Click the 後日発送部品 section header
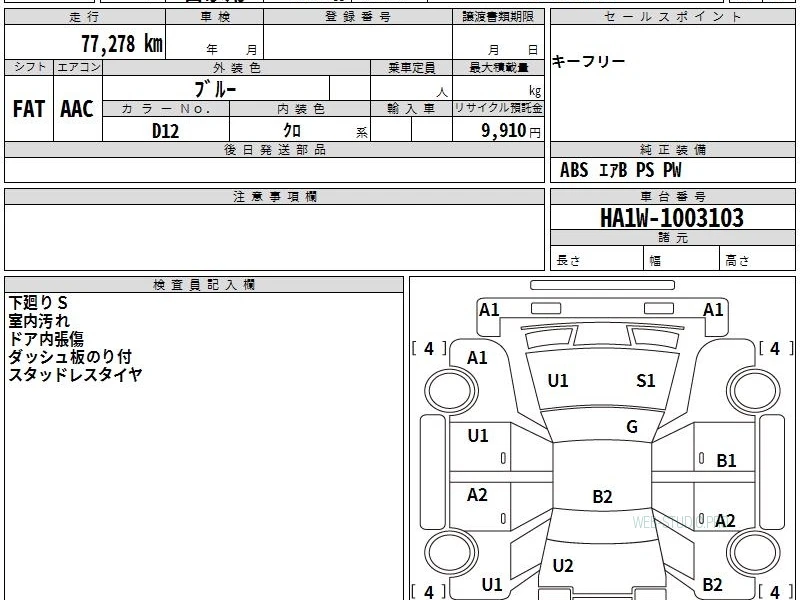The height and width of the screenshot is (600, 800). point(274,149)
